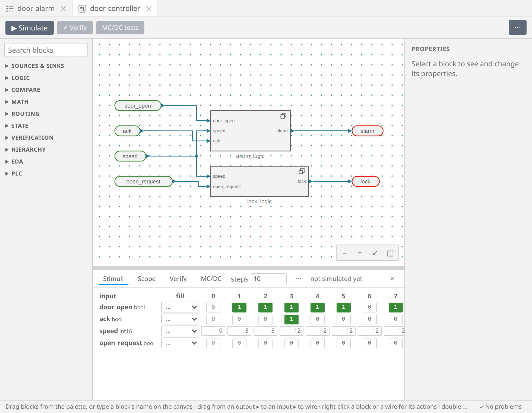Image resolution: width=532 pixels, height=413 pixels.
Task: Close the door-controller tab
Action: click(149, 9)
